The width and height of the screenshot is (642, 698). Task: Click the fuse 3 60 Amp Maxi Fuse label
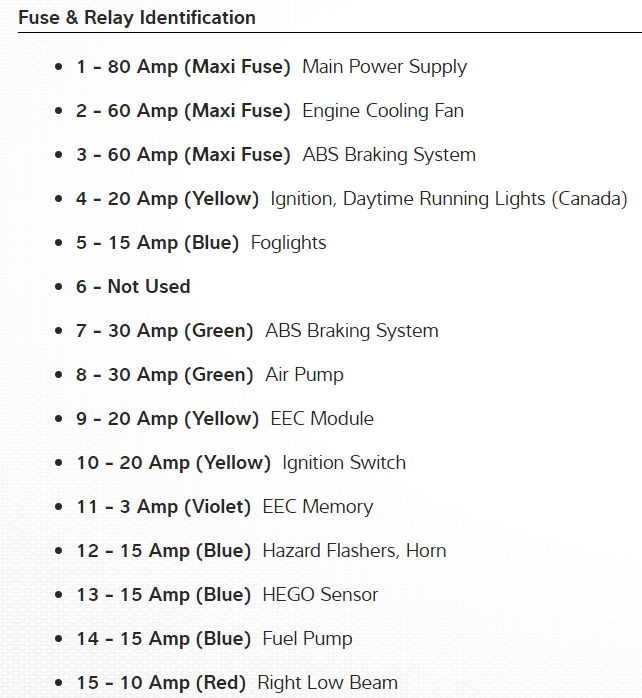click(x=183, y=155)
